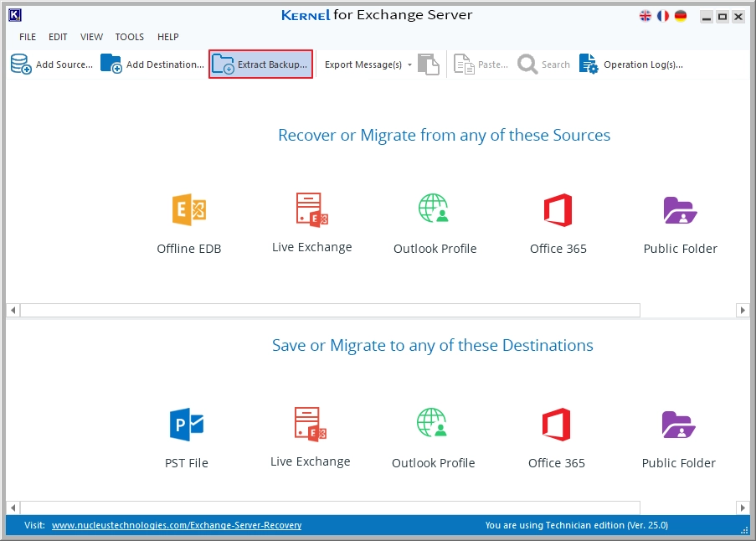This screenshot has height=541, width=756.
Task: Click the Paste... toolbar label
Action: (x=493, y=64)
